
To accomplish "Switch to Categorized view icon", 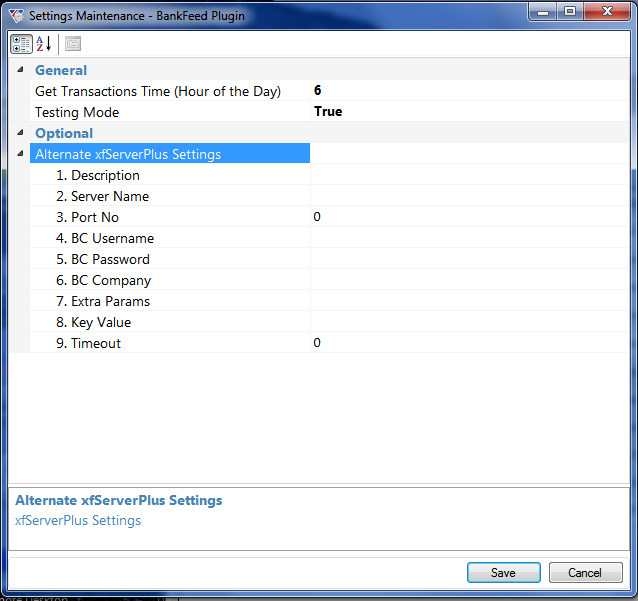I will (x=21, y=44).
